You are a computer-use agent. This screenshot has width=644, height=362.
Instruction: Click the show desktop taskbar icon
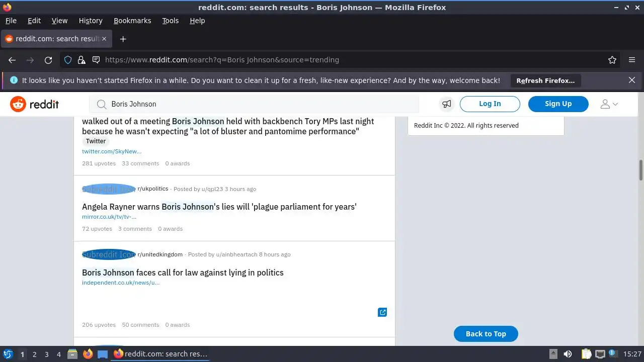click(x=103, y=354)
